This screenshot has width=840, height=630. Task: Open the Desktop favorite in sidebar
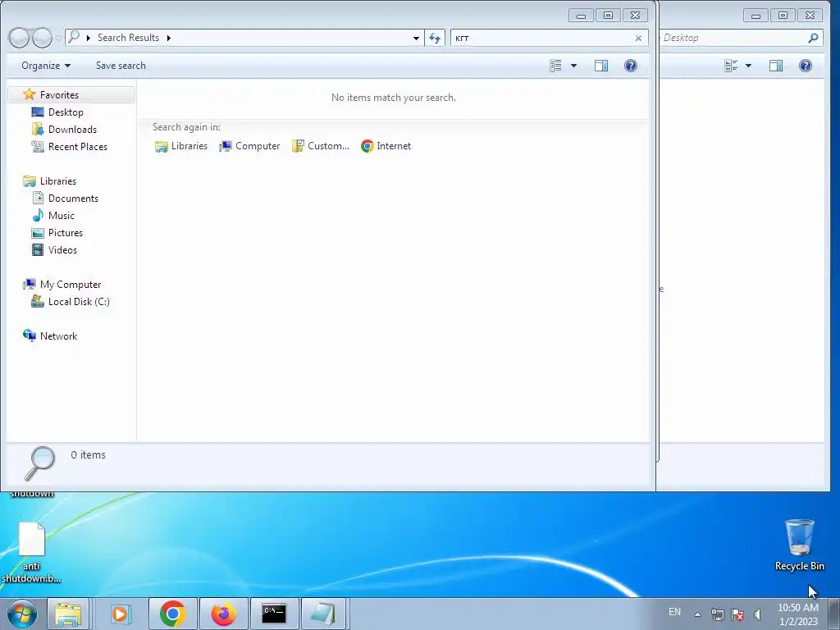tap(66, 112)
